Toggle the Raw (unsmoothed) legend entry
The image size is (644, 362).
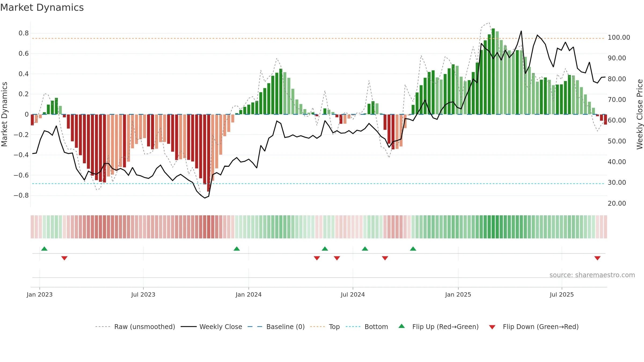(x=135, y=327)
